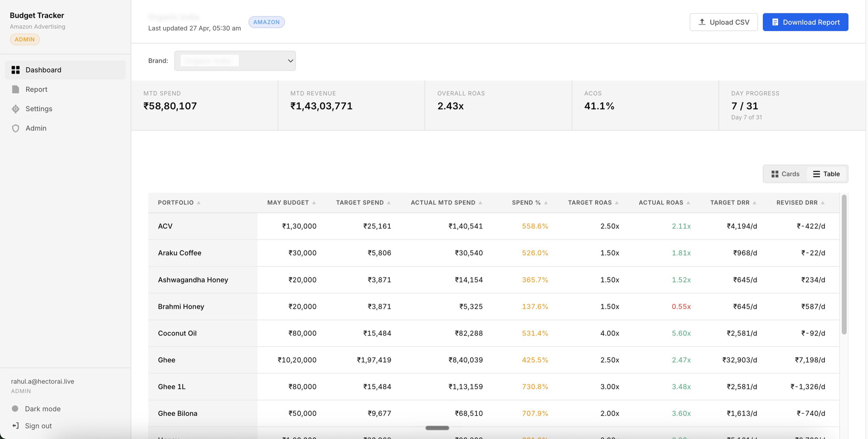
Task: Select the Ghee 1L portfolio row
Action: click(494, 387)
